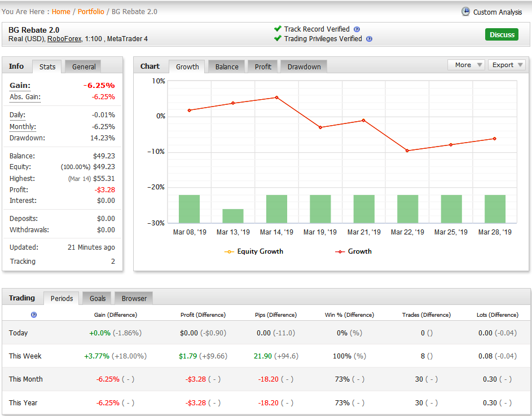Select the Profit chart tab
The height and width of the screenshot is (416, 532).
(x=262, y=67)
